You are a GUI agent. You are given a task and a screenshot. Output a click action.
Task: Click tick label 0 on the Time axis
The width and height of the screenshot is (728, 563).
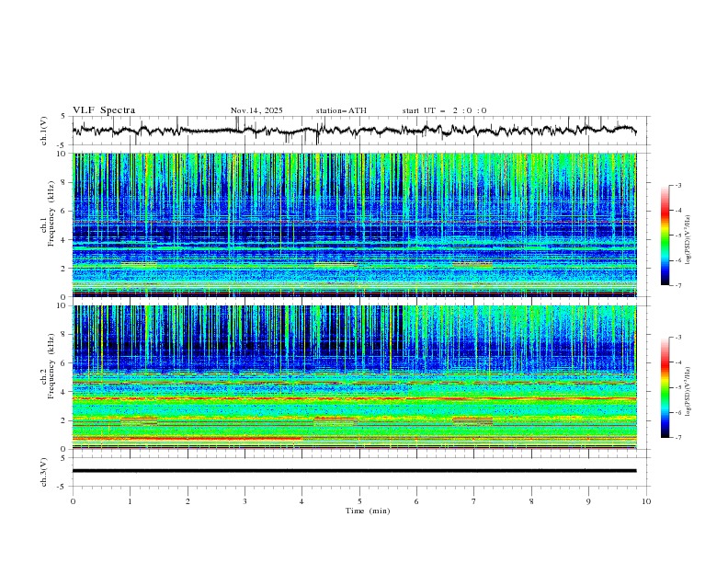point(73,501)
